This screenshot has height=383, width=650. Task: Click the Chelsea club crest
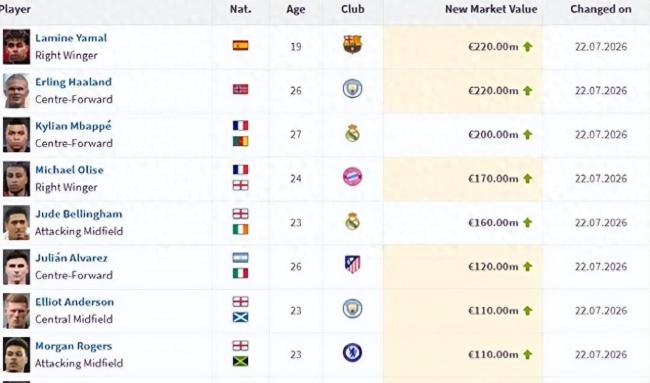[x=352, y=353]
